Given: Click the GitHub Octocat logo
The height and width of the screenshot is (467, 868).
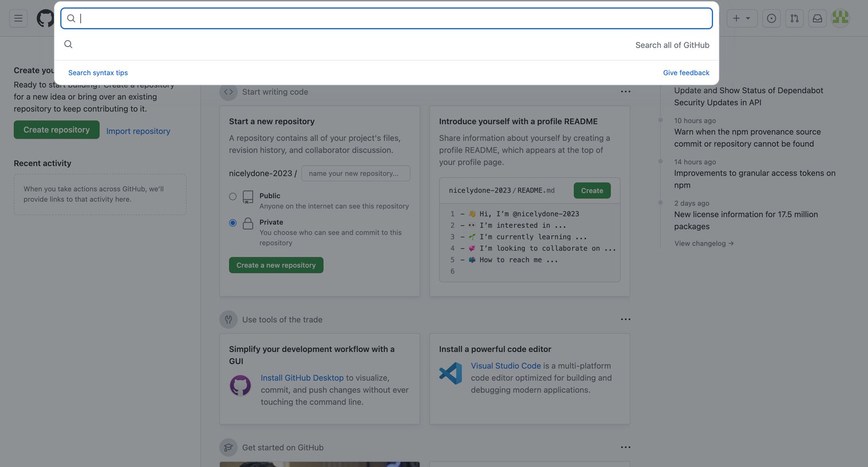Looking at the screenshot, I should coord(45,18).
